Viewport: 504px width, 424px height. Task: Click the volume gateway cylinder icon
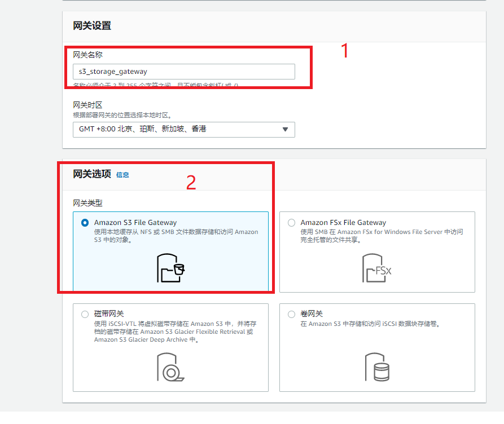click(x=377, y=367)
